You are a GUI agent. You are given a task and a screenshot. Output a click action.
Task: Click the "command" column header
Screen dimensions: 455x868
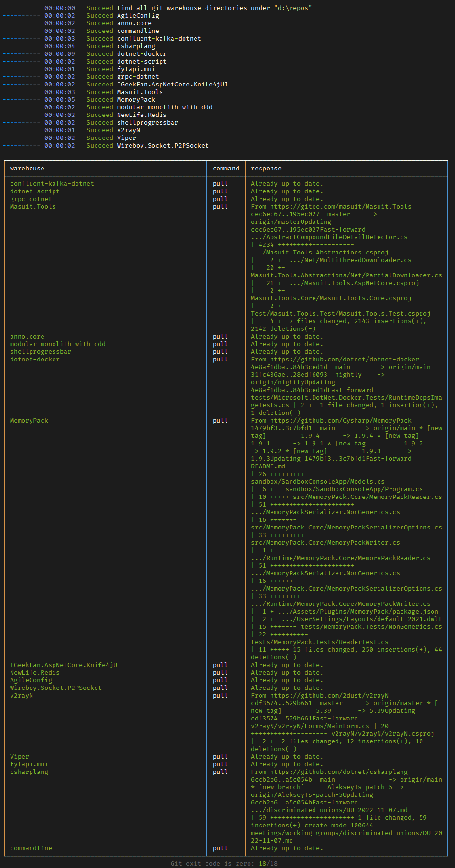[226, 169]
